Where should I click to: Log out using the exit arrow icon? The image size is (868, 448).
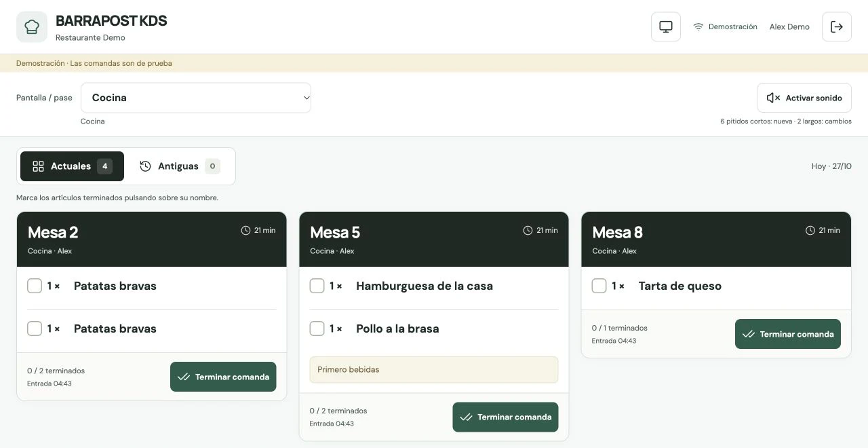click(837, 26)
